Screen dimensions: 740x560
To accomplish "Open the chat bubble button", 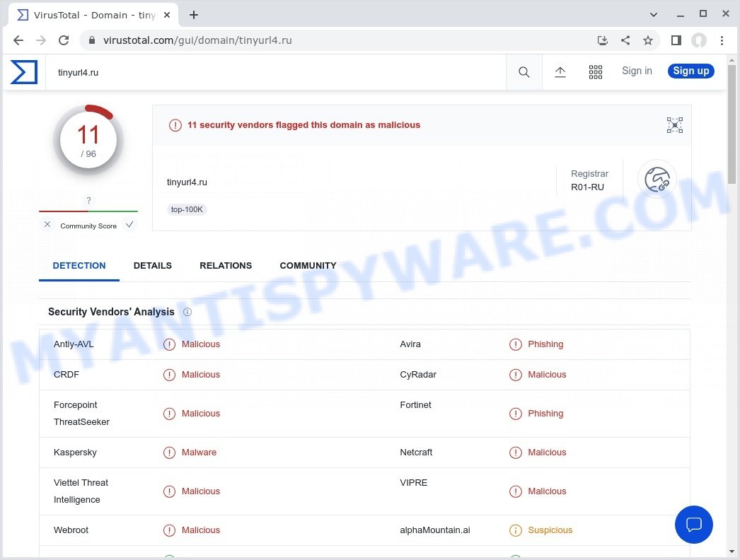I will click(694, 525).
